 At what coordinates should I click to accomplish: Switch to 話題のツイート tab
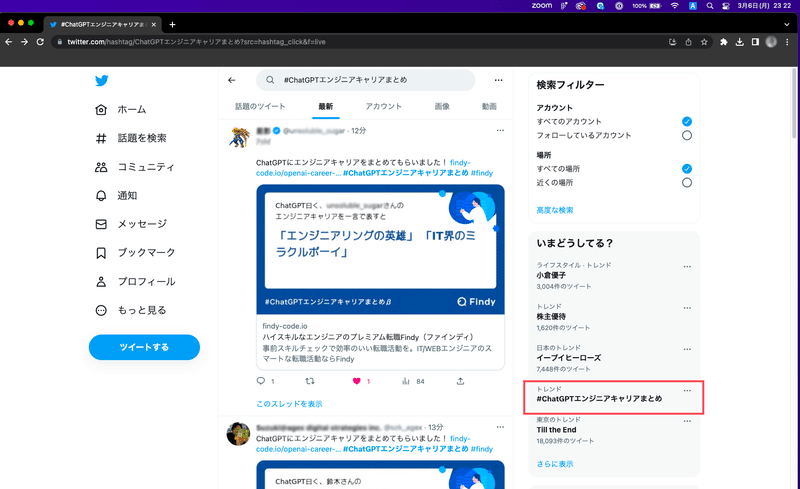pos(260,106)
